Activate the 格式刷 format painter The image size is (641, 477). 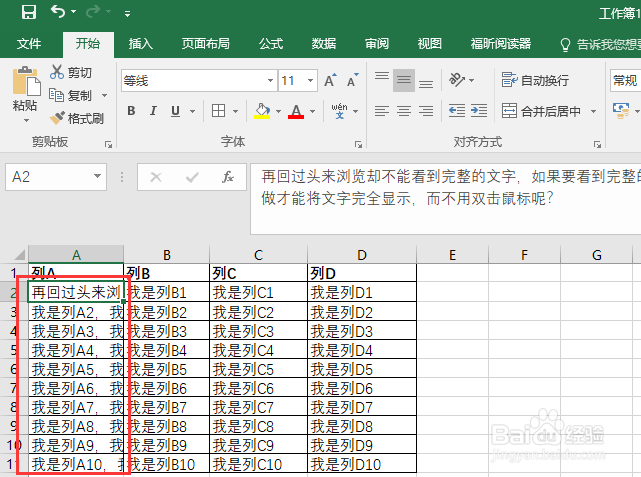[77, 119]
